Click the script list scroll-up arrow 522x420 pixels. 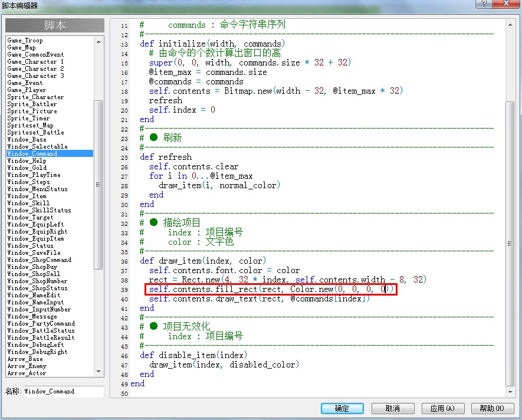(99, 42)
